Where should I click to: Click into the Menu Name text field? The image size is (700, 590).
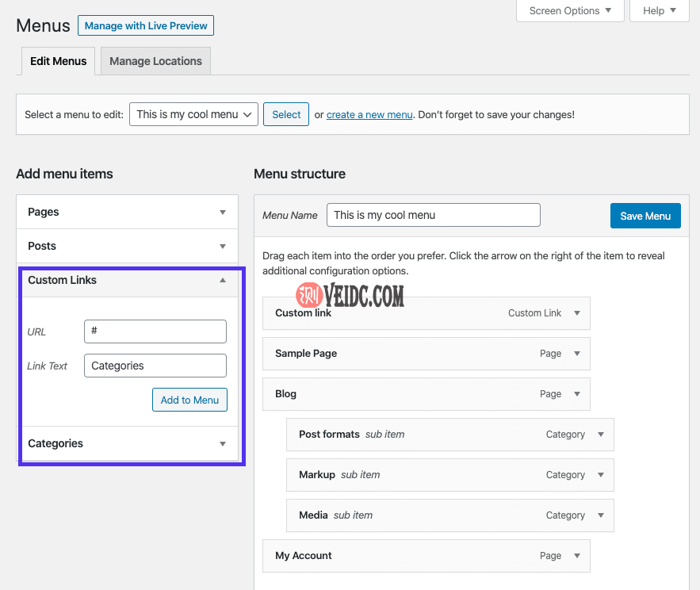click(433, 215)
